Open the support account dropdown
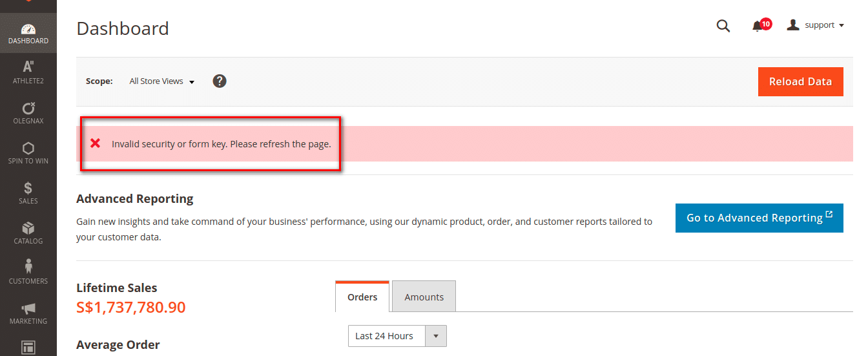Viewport: 868px width, 356px height. pos(816,25)
